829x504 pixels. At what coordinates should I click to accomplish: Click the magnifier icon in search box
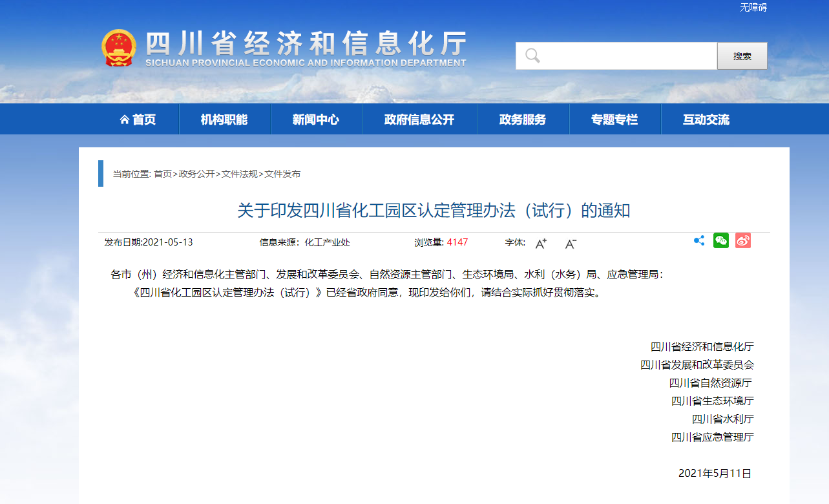point(532,56)
